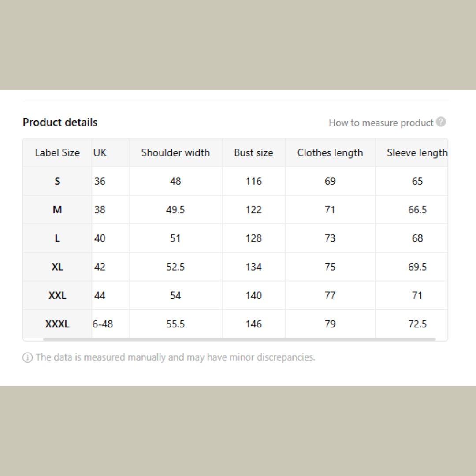Viewport: 476px width, 476px height.
Task: Click the info icon beside the disclaimer
Action: [27, 357]
